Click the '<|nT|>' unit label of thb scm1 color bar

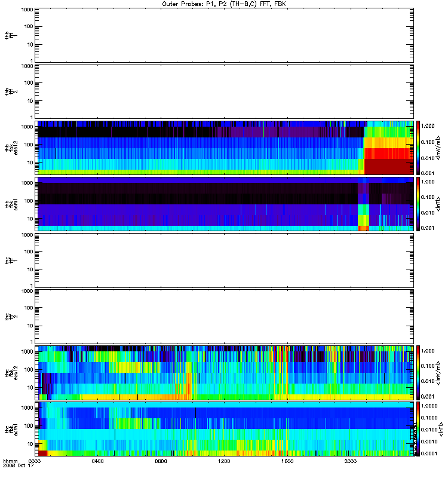(x=438, y=204)
